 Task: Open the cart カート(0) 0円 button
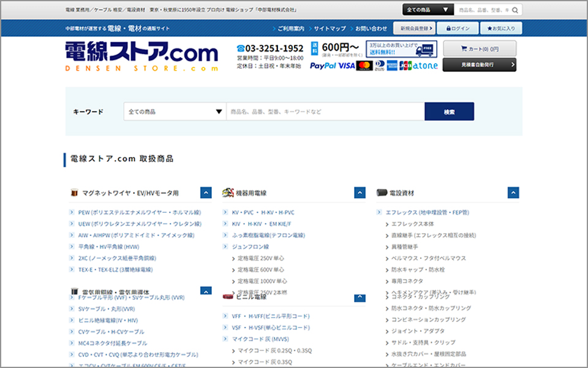480,49
